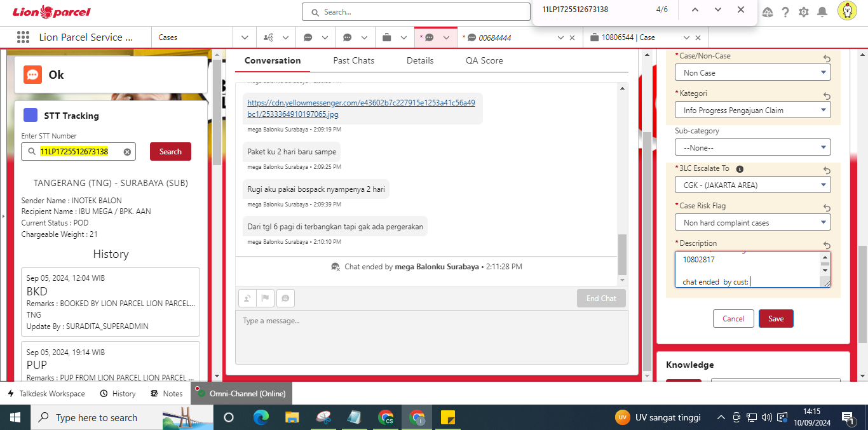868x430 pixels.
Task: Open the Kategori dropdown
Action: pos(752,110)
